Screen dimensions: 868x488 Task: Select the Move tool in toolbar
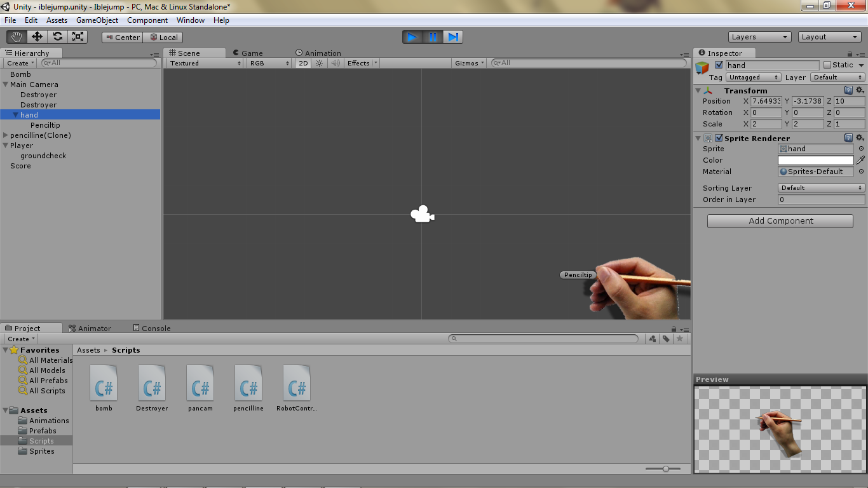[x=37, y=37]
